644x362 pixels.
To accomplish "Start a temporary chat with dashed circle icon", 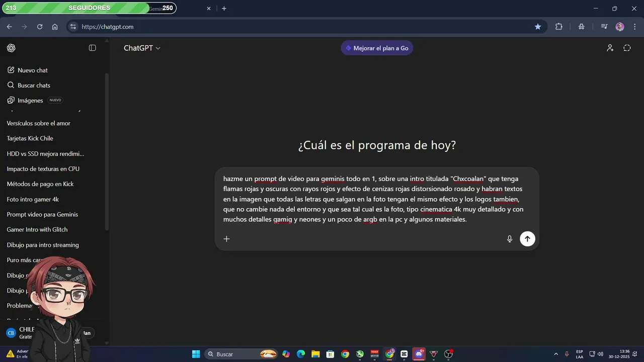I will (627, 48).
